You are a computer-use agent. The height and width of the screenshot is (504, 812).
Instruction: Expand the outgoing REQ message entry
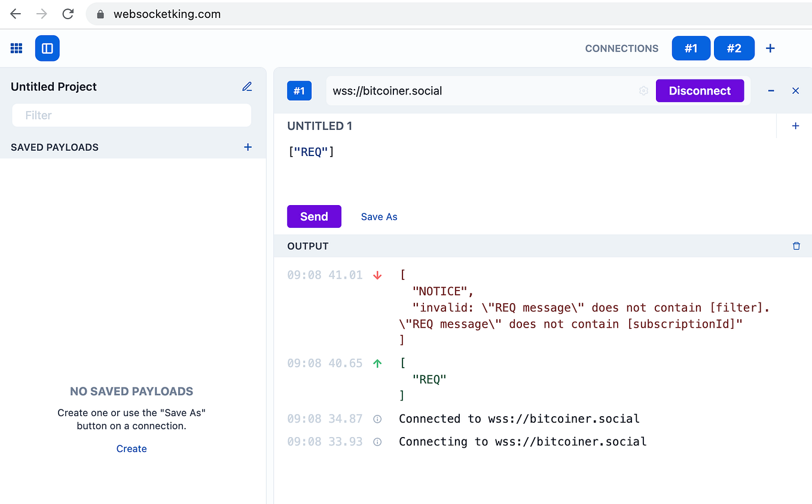pos(377,363)
